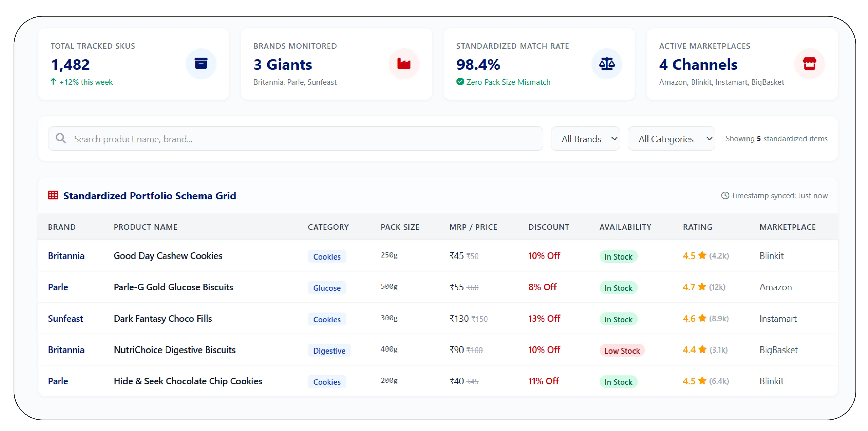The height and width of the screenshot is (431, 868).
Task: Sort by the DISCOUNT column header
Action: (549, 227)
